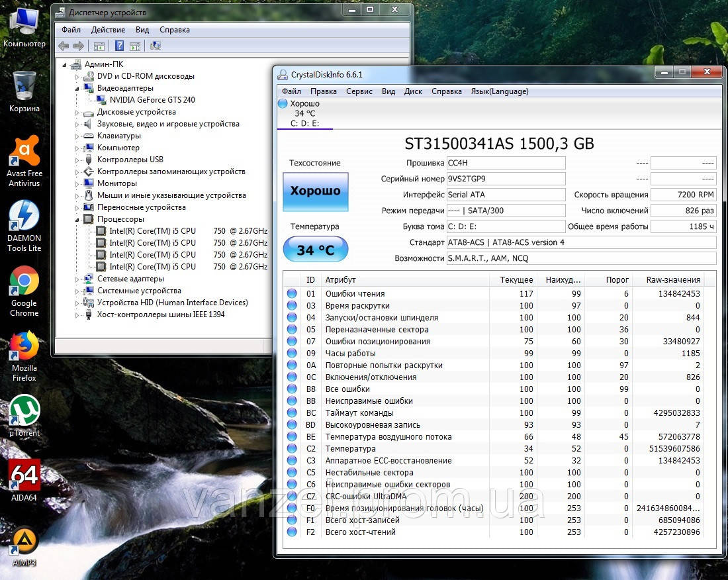Select the first Intel Core i5 CPU entry
728x580 pixels.
pyautogui.click(x=188, y=231)
